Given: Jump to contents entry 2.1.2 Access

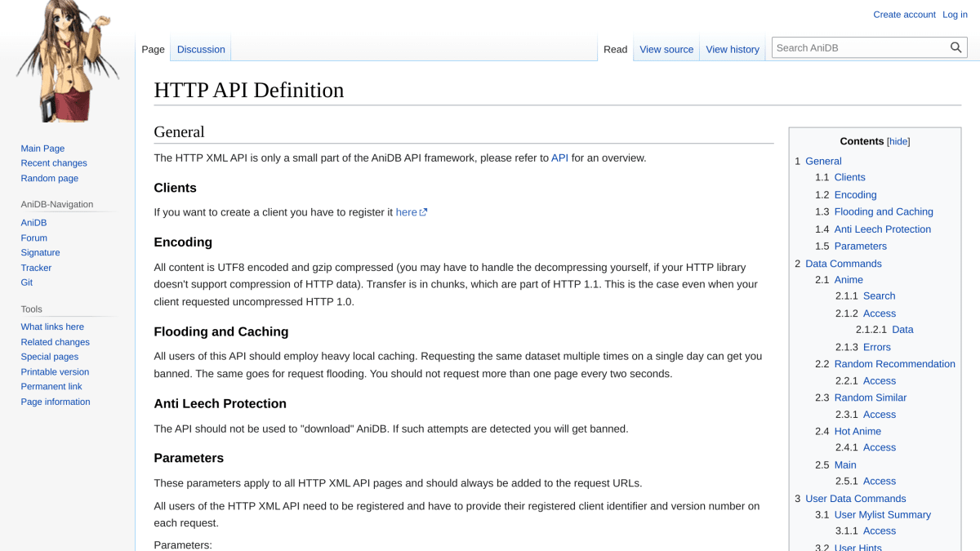Looking at the screenshot, I should click(x=866, y=313).
